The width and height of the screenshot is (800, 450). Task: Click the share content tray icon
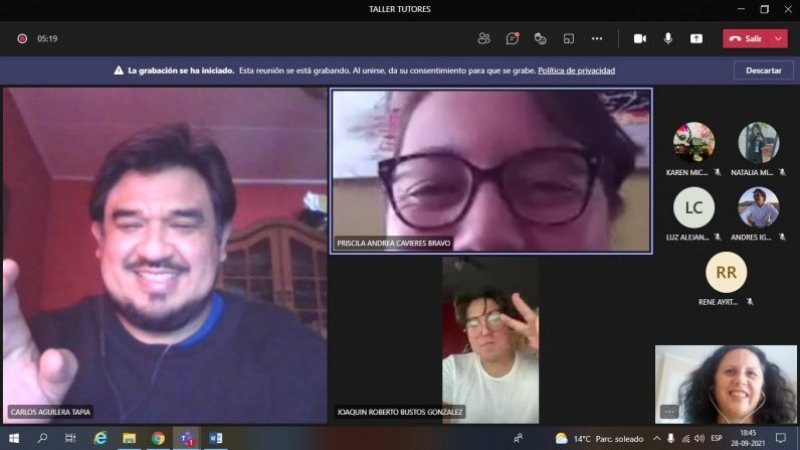point(696,38)
